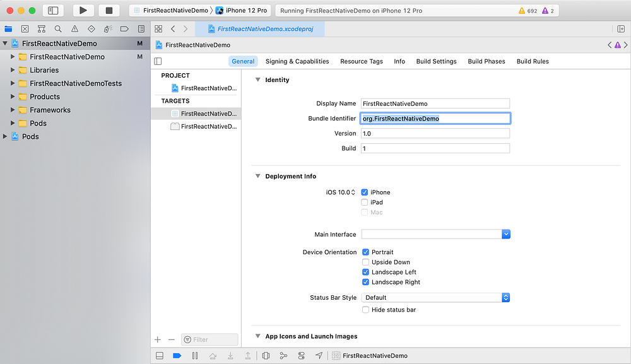Open Debug View Hierarchy
This screenshot has width=631, height=364.
point(266,356)
